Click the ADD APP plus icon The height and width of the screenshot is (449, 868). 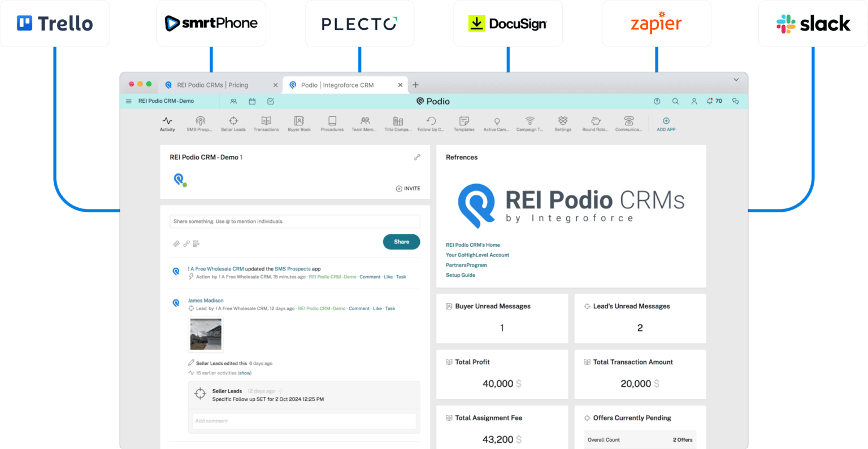(x=666, y=121)
